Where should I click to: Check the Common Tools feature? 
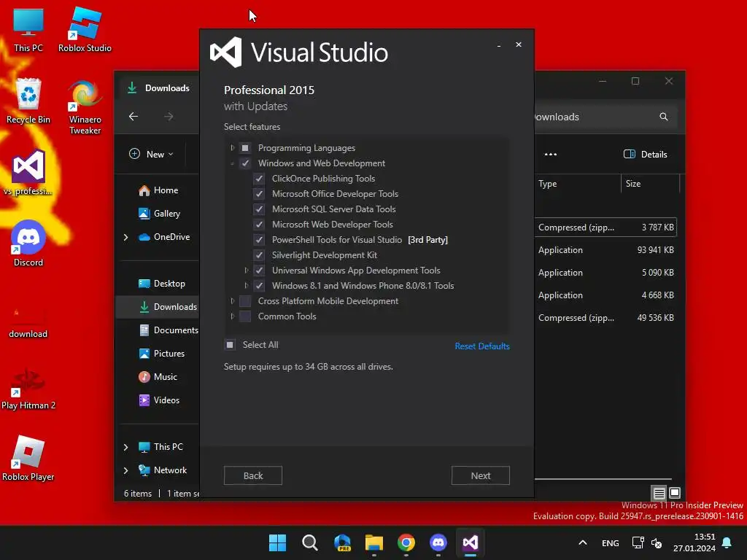point(245,316)
